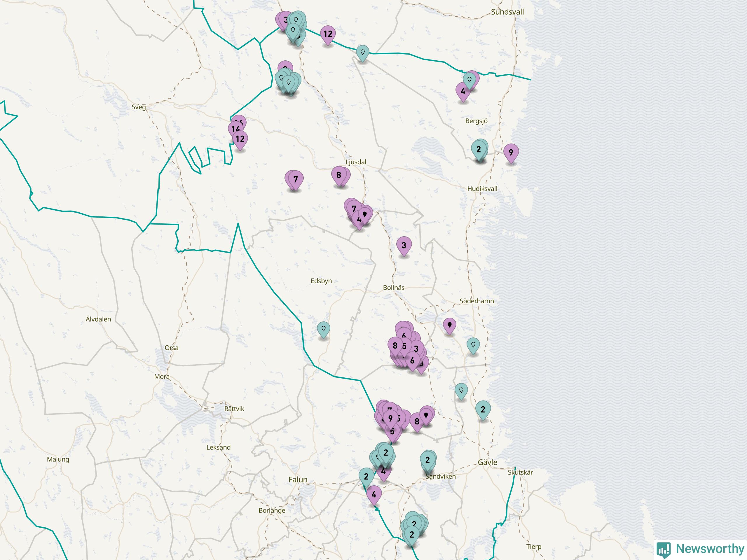Select the Bollnäs label
Viewport: 747px width, 560px height.
point(393,288)
